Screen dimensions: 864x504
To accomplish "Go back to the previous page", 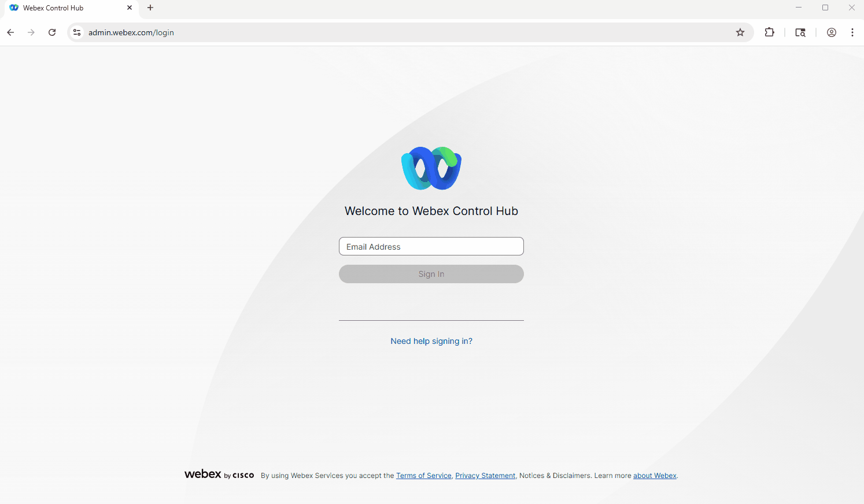I will pos(10,32).
